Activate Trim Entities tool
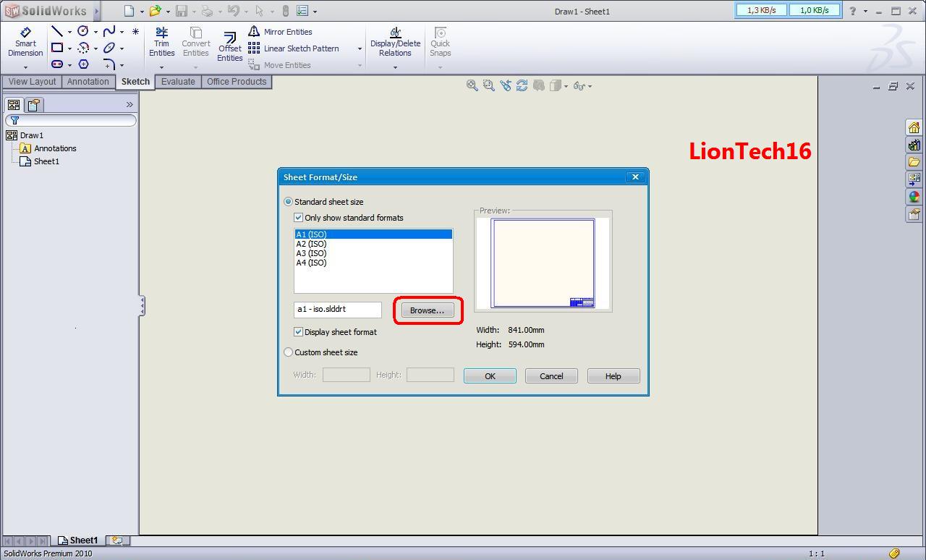Screen dimensions: 926x560 [161, 42]
